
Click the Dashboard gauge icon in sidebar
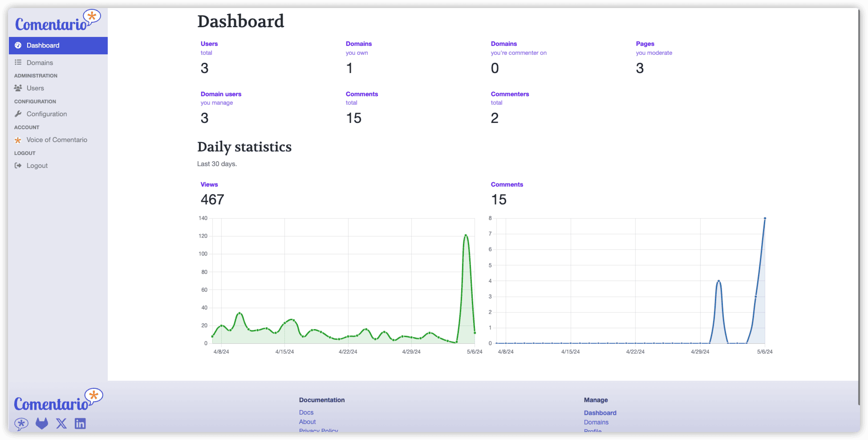tap(18, 45)
